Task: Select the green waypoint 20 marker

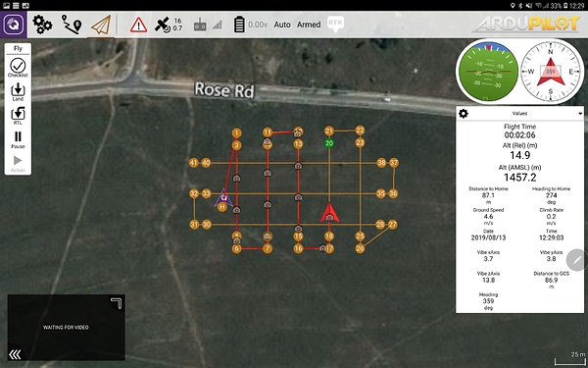Action: (329, 143)
